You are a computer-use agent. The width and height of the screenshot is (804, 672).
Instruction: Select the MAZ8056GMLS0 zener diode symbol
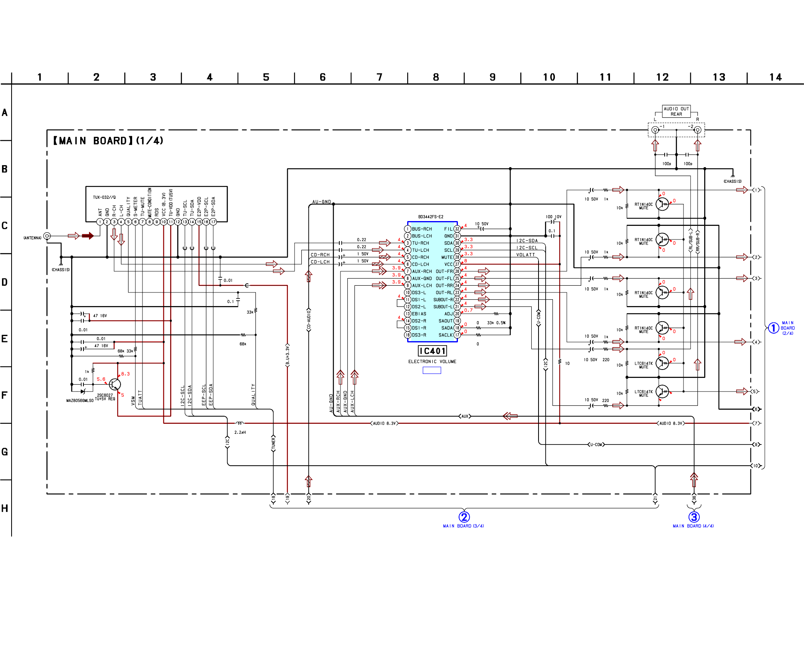83,391
